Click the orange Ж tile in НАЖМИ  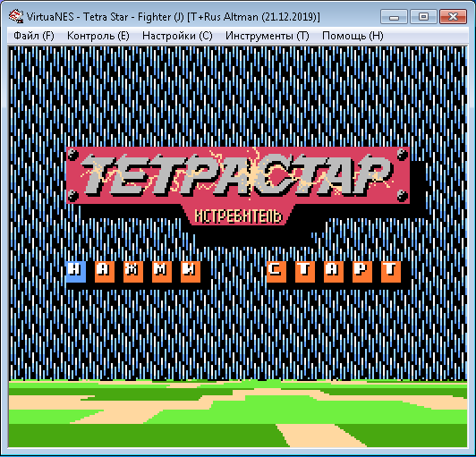(x=133, y=272)
